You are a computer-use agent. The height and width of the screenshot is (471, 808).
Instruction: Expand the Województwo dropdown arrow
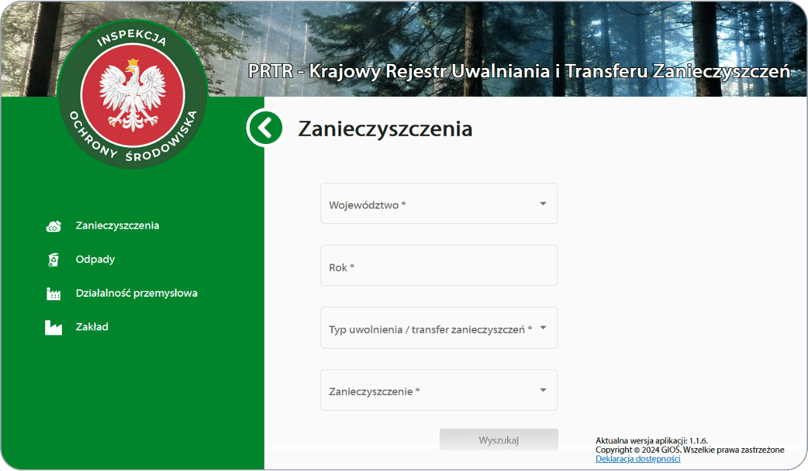(543, 204)
